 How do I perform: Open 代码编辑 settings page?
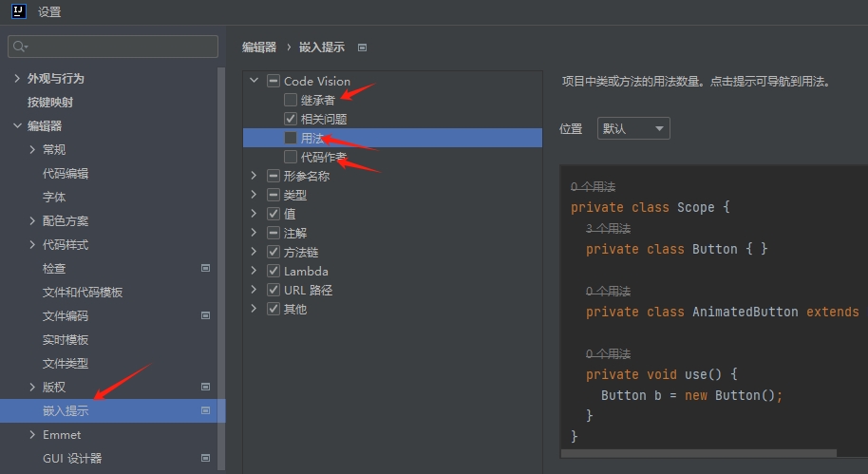(x=66, y=173)
